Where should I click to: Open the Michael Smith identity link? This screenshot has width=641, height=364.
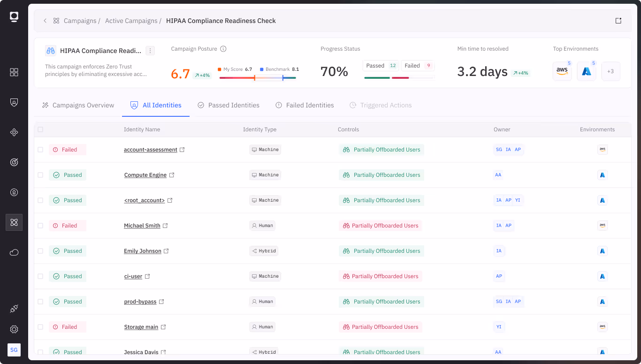pos(142,226)
